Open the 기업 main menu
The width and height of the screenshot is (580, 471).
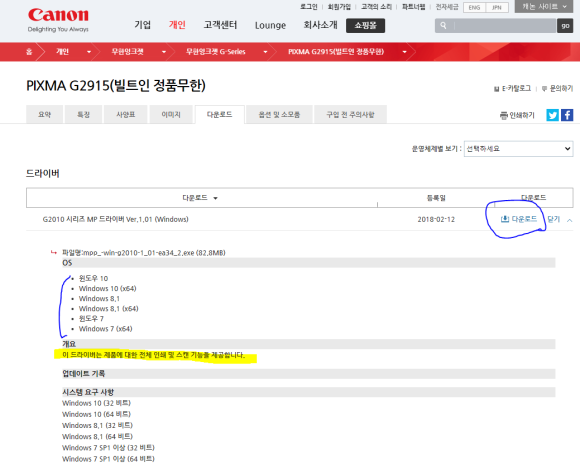coord(142,25)
